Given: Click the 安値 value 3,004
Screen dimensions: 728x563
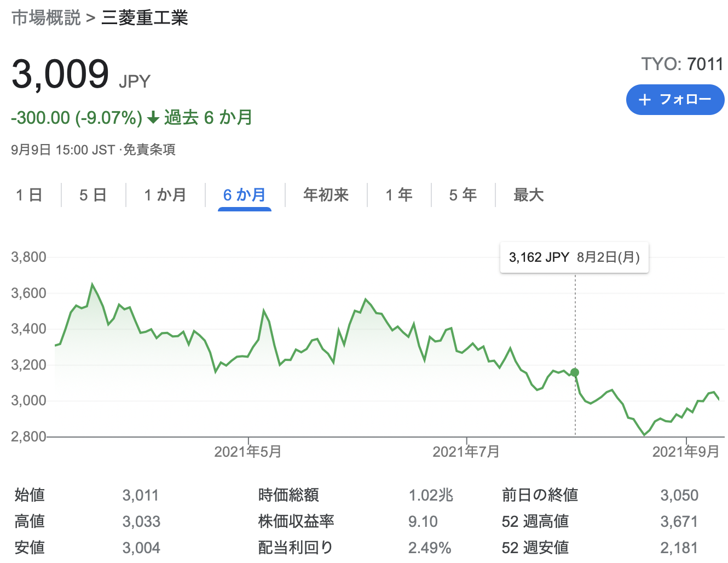Looking at the screenshot, I should click(x=141, y=548).
